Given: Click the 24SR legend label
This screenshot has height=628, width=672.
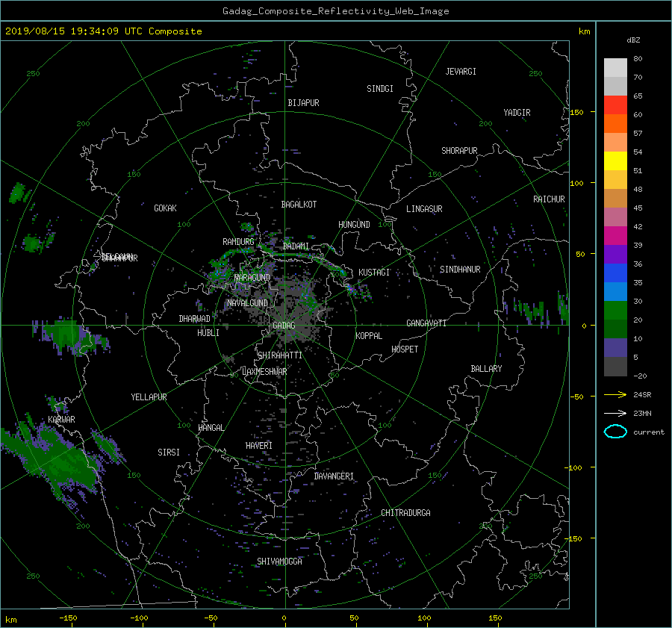Looking at the screenshot, I should coord(642,395).
